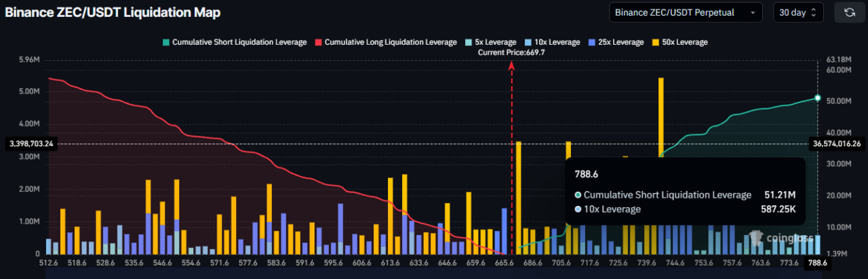Screen dimensions: 868x279
Task: Click the tallest yellow 50x bar near 739.6
Action: [660, 165]
